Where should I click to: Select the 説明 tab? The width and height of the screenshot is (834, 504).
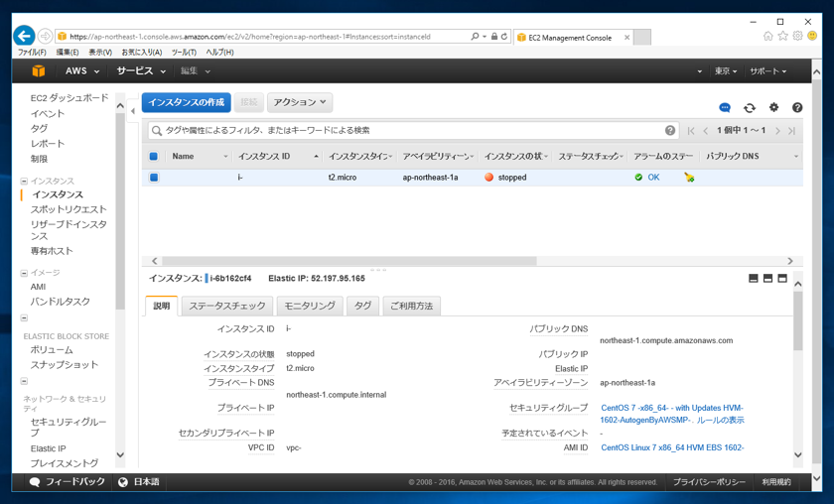pyautogui.click(x=161, y=306)
